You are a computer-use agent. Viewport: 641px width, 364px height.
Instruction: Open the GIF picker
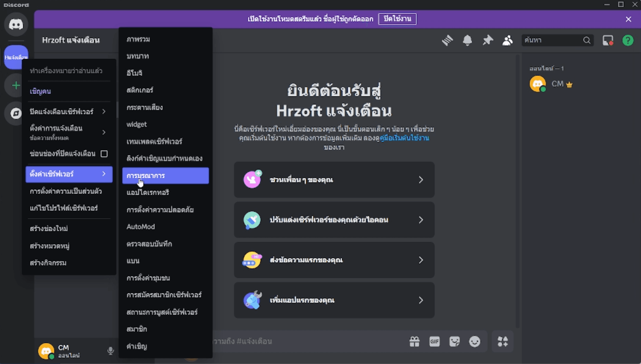(435, 341)
